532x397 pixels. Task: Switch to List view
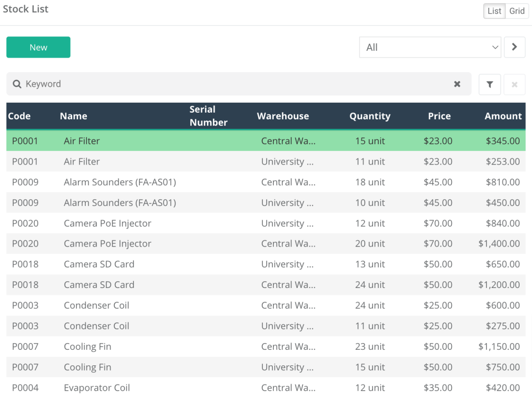pyautogui.click(x=495, y=11)
